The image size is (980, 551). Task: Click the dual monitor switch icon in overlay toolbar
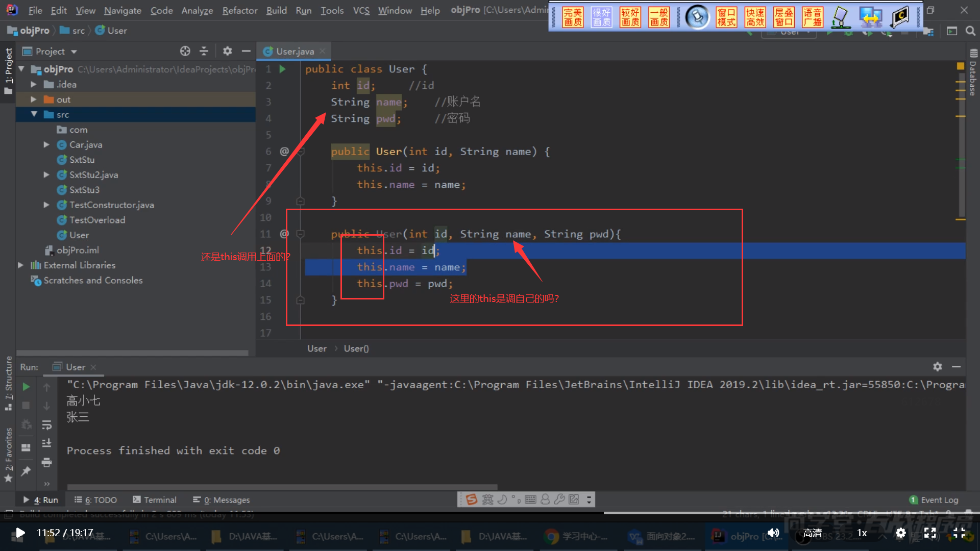870,17
